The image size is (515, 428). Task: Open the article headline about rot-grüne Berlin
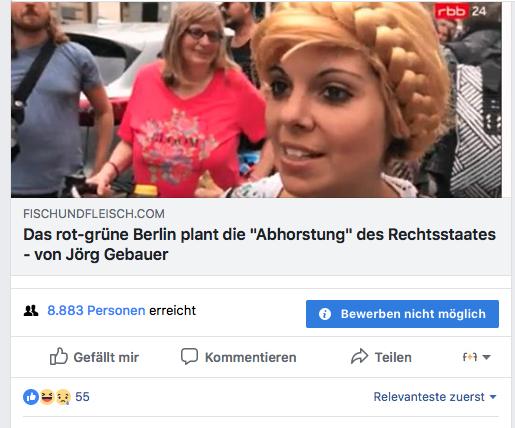259,245
